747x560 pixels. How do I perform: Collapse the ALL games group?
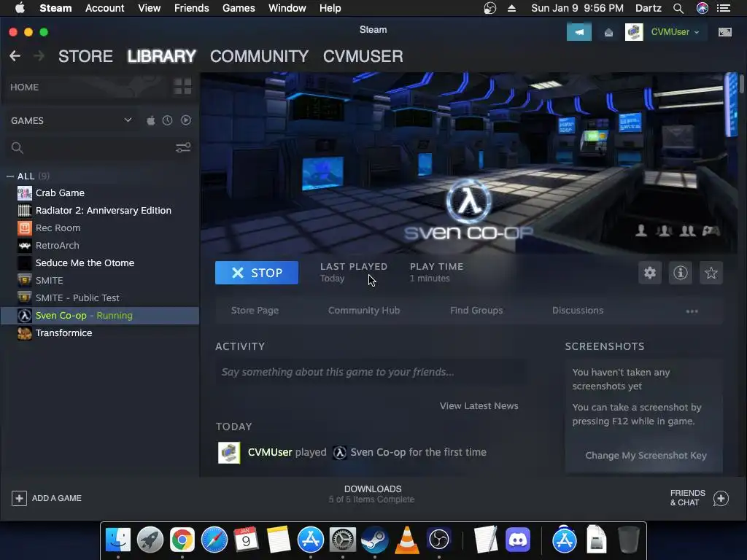click(10, 176)
